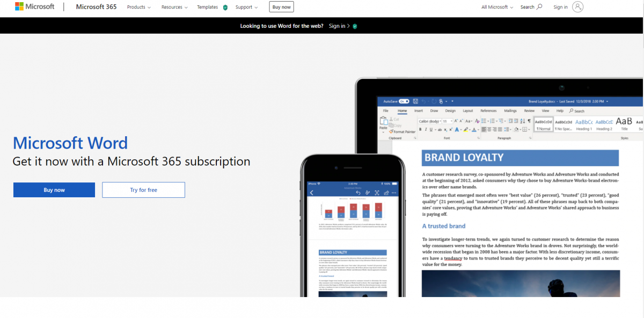The image size is (644, 318).
Task: Click the Format Painter in ribbon
Action: tap(402, 132)
